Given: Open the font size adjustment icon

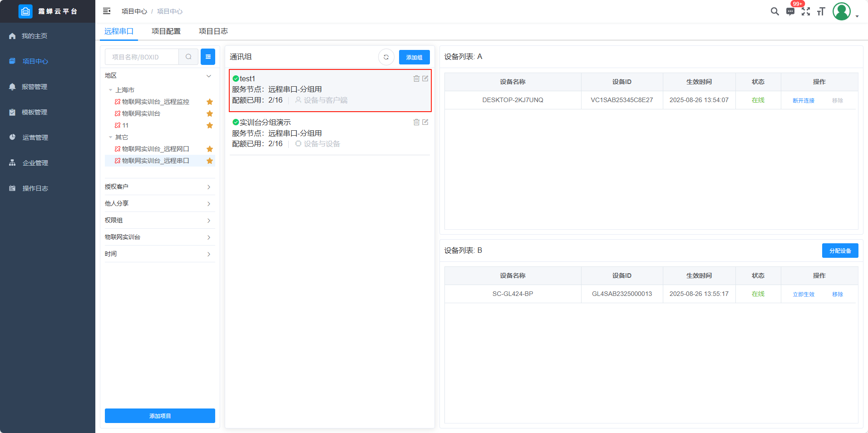Looking at the screenshot, I should 821,11.
